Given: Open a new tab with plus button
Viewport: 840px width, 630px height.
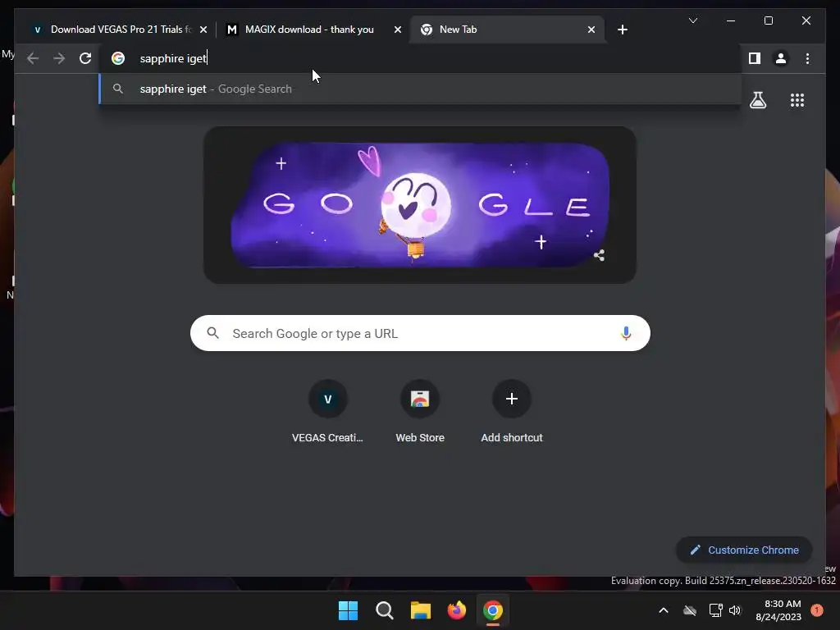Looking at the screenshot, I should 622,30.
